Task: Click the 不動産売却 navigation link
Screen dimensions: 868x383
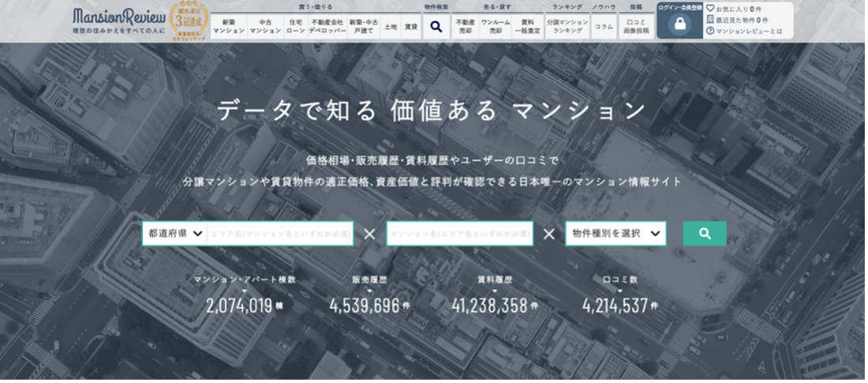Action: [x=466, y=26]
